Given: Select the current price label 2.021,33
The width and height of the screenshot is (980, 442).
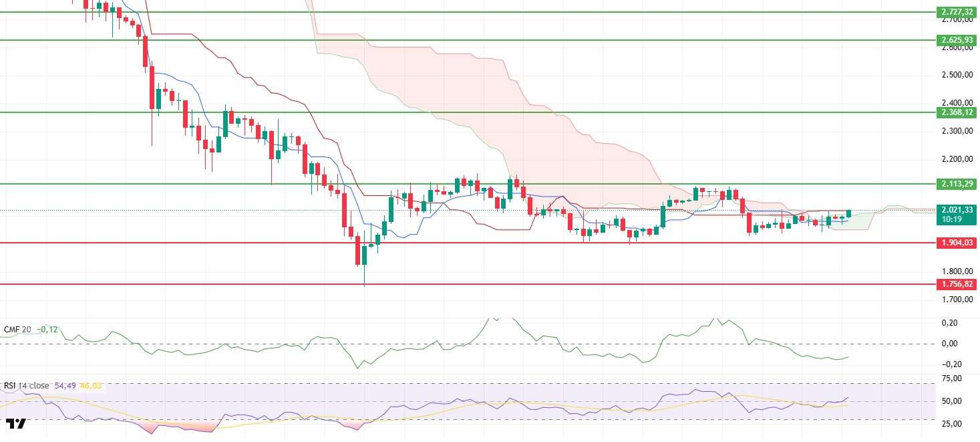Looking at the screenshot, I should tap(956, 209).
